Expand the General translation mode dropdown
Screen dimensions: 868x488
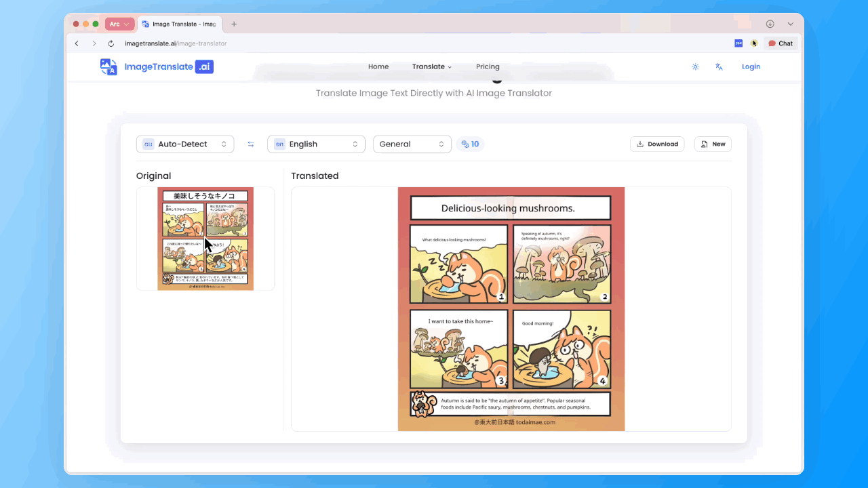point(412,144)
